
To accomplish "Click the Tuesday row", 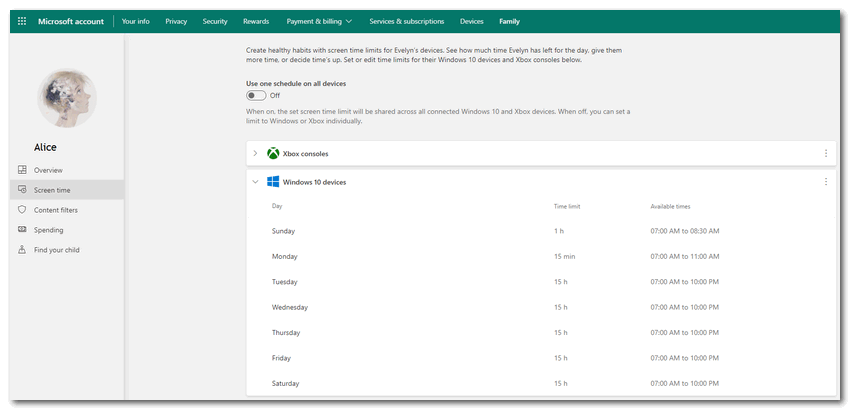I will 541,282.
